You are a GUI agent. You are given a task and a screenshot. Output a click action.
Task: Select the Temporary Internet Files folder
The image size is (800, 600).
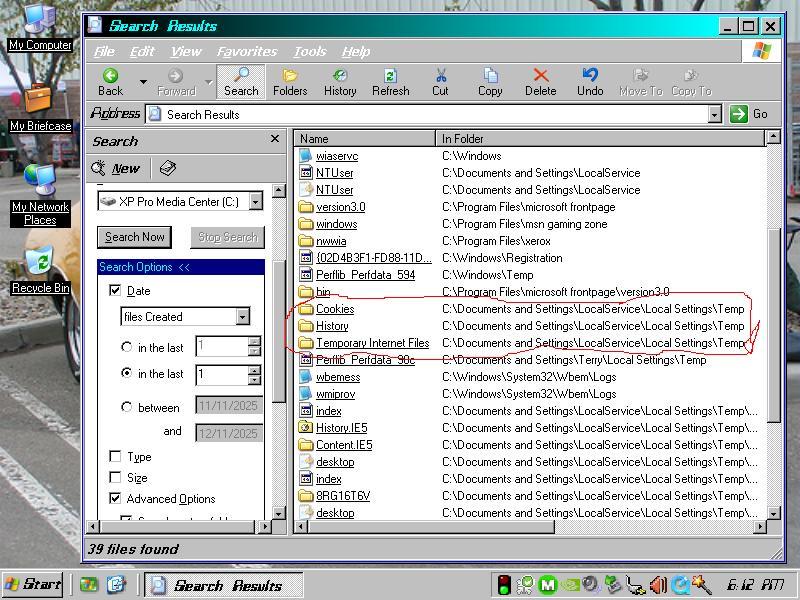click(x=372, y=343)
